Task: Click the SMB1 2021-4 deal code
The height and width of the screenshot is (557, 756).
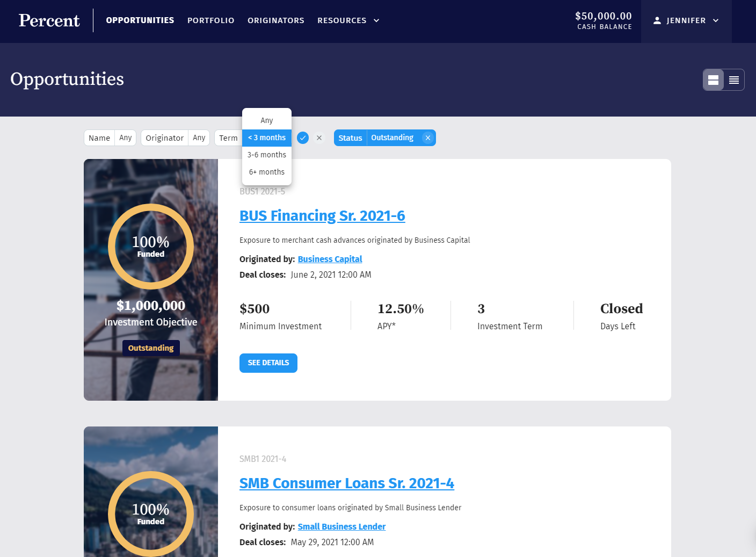Action: [x=263, y=459]
